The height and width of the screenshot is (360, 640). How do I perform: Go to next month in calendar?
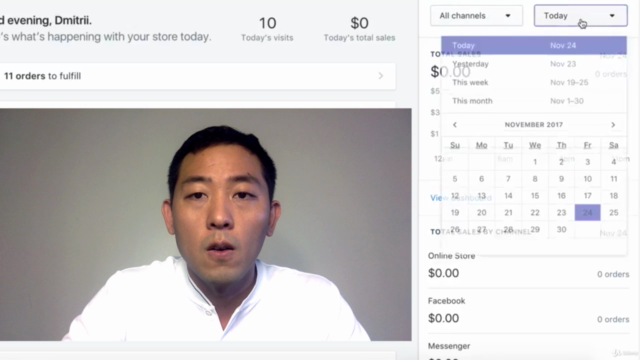tap(613, 124)
